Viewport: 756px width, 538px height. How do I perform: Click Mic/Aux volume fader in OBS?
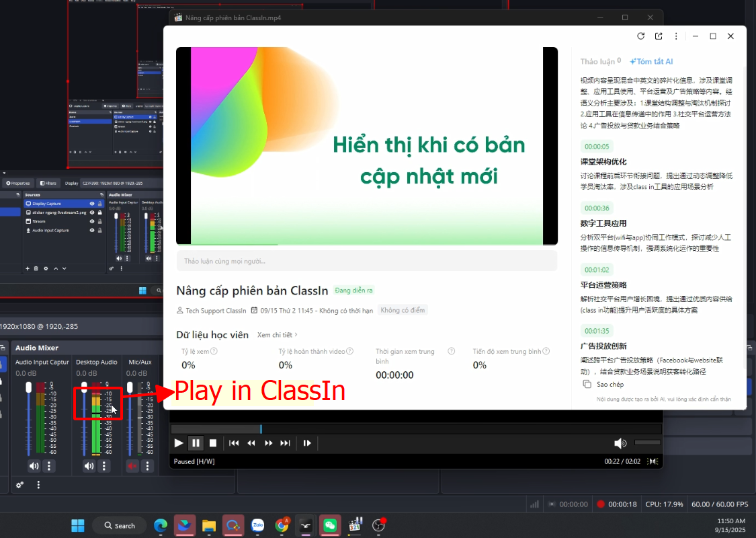tap(130, 387)
